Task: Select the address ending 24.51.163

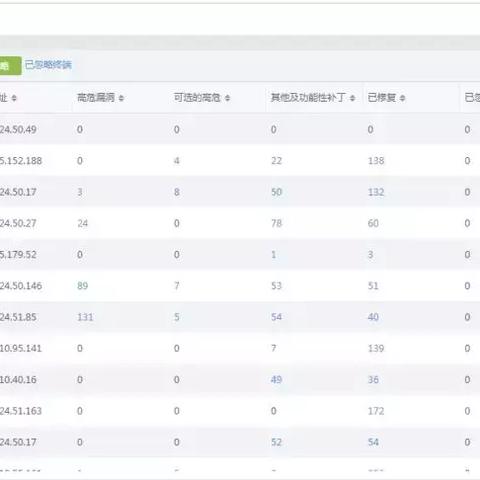Action: click(21, 411)
